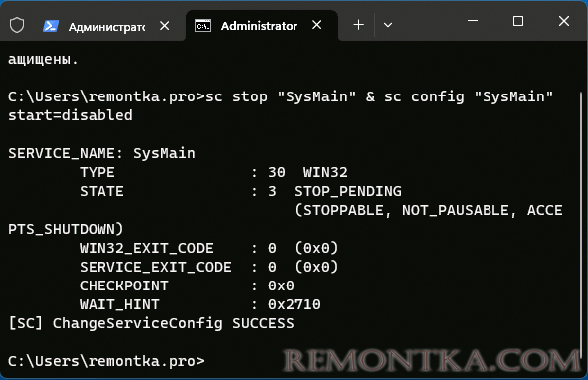Click the 'sc stop "SysMain"' command text
This screenshot has height=380, width=588.
click(x=281, y=96)
